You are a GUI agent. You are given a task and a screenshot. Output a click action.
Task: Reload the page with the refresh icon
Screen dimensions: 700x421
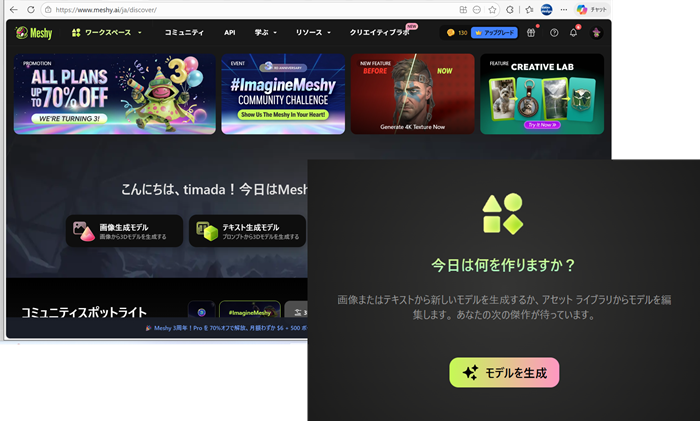[x=31, y=9]
